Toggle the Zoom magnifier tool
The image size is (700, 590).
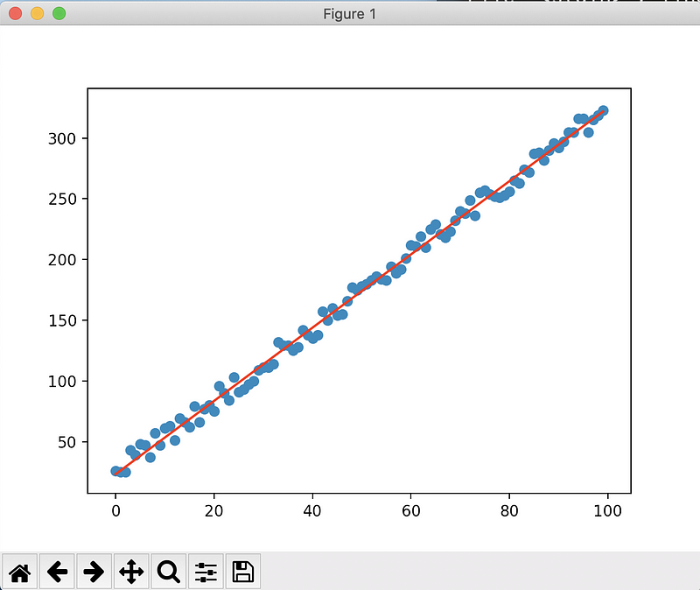(x=168, y=572)
